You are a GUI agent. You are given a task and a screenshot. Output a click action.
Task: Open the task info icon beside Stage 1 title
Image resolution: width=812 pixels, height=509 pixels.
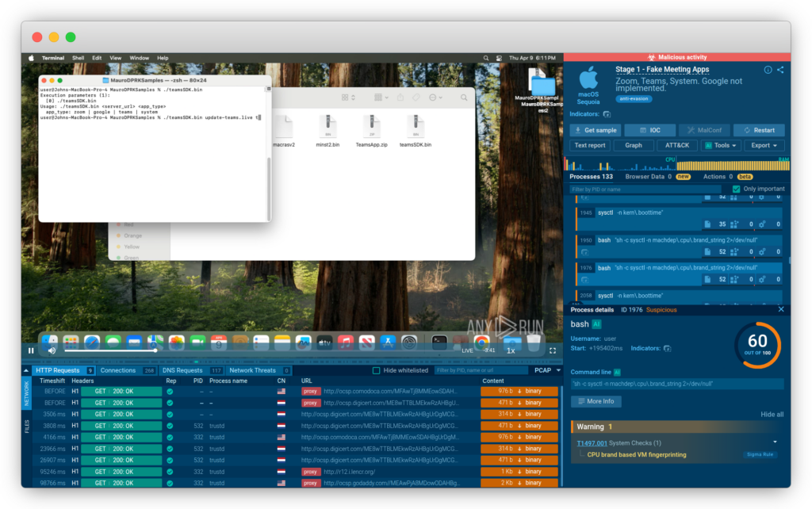[x=768, y=70]
